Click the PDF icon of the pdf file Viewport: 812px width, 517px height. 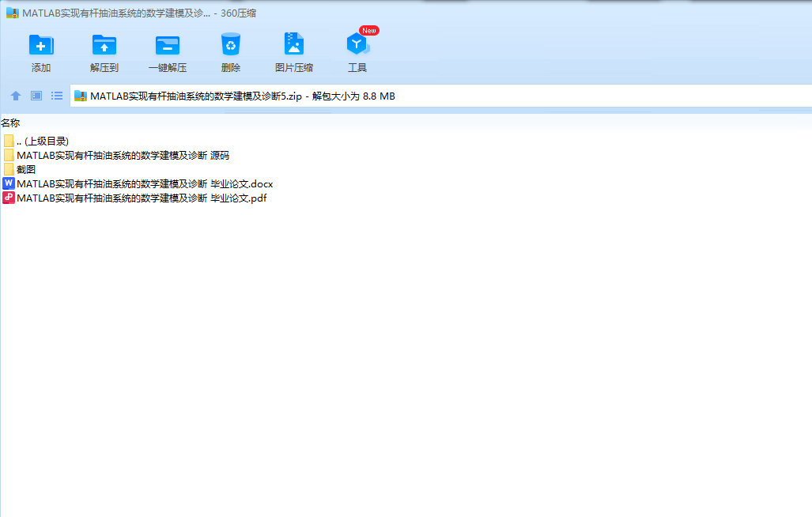point(8,198)
